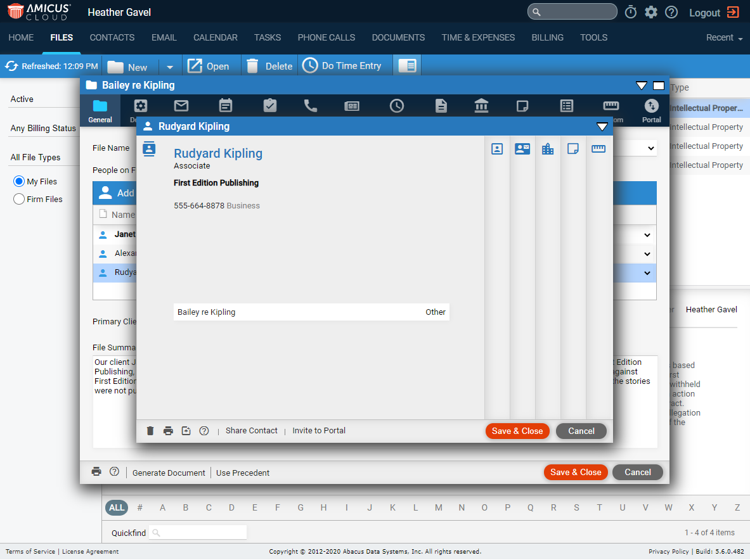Collapse the Rudyard Kipling contact window
Viewport: 750px width, 560px height.
pos(602,127)
